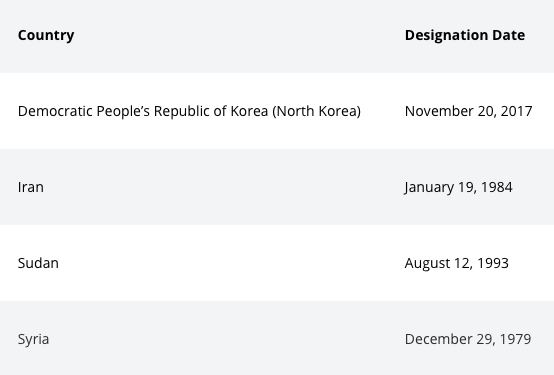The image size is (554, 375).
Task: Select the Iran country cell
Action: point(31,187)
